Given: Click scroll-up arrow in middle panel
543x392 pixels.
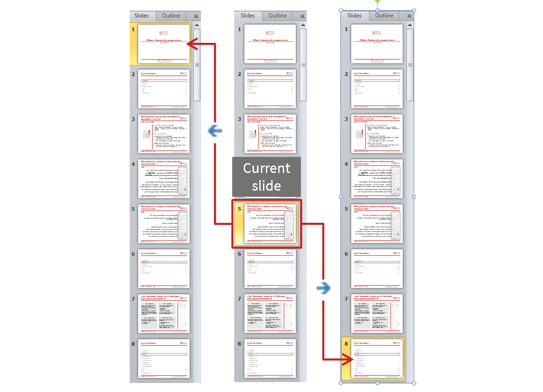Looking at the screenshot, I should (x=303, y=25).
